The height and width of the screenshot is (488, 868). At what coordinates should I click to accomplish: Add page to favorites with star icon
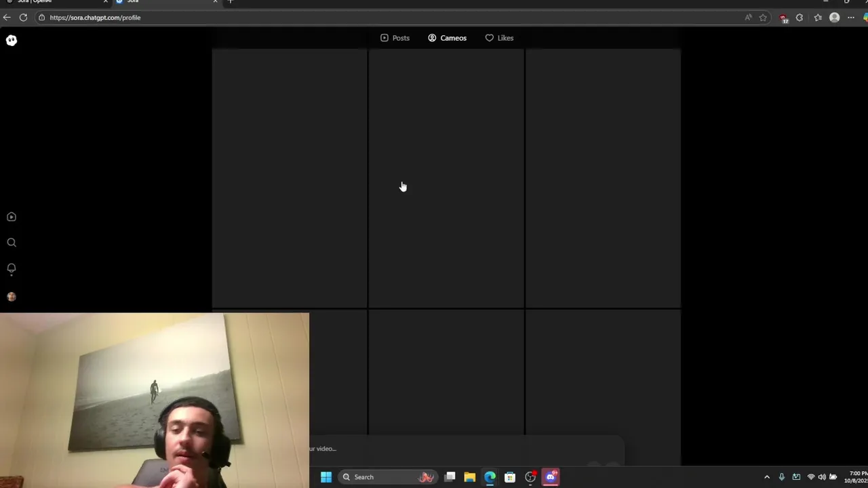click(x=763, y=18)
